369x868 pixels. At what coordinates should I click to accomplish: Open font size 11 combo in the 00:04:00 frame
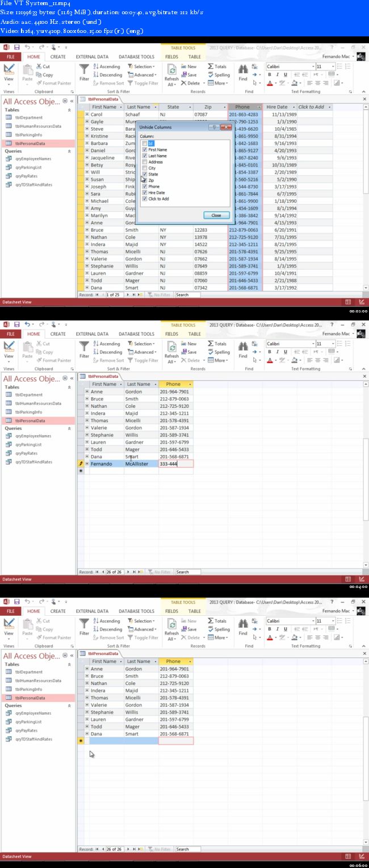(326, 344)
